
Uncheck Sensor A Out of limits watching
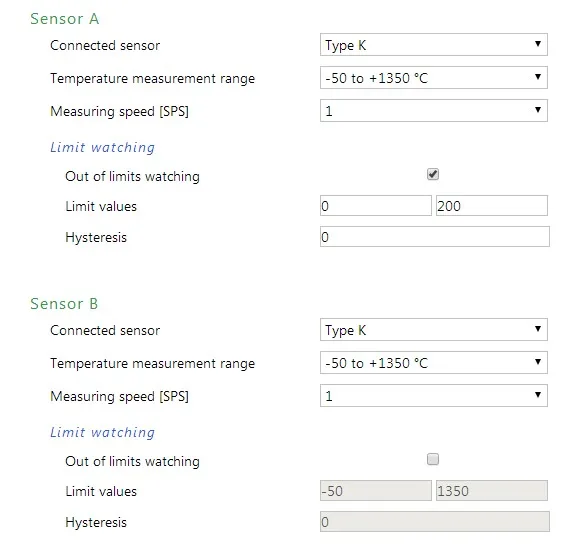(433, 174)
